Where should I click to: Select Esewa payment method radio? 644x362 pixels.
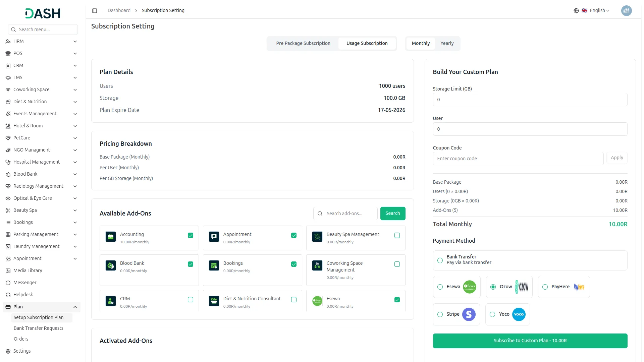point(440,287)
